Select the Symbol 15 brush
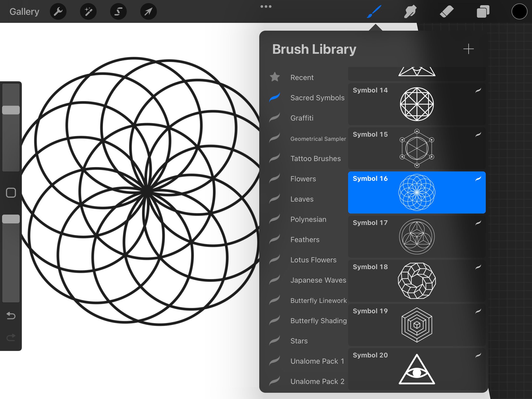The width and height of the screenshot is (532, 399). coord(417,148)
